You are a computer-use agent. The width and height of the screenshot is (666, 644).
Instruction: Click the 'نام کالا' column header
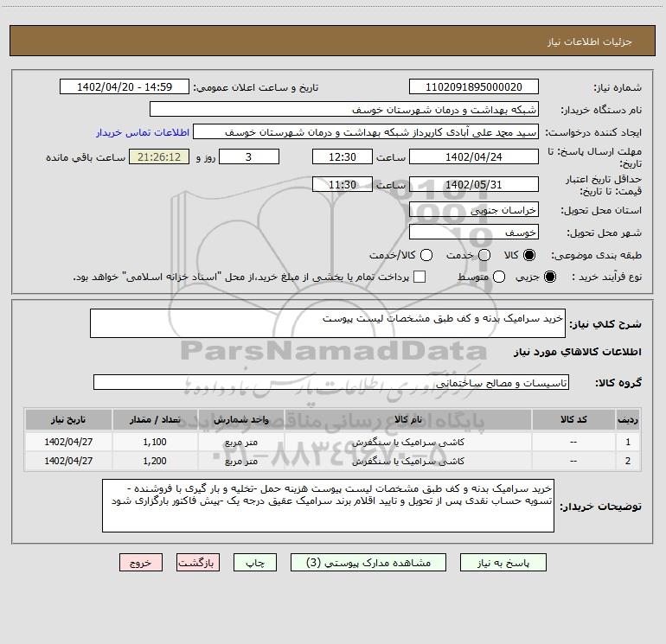pos(408,419)
